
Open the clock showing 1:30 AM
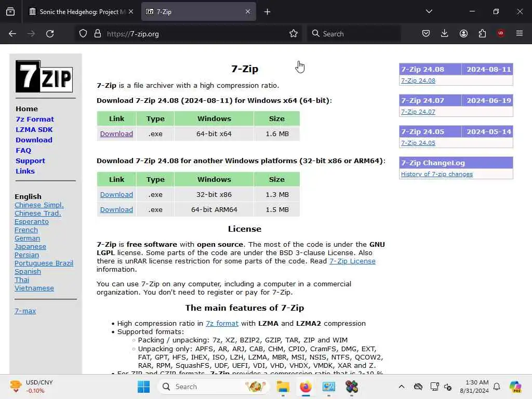(x=474, y=387)
